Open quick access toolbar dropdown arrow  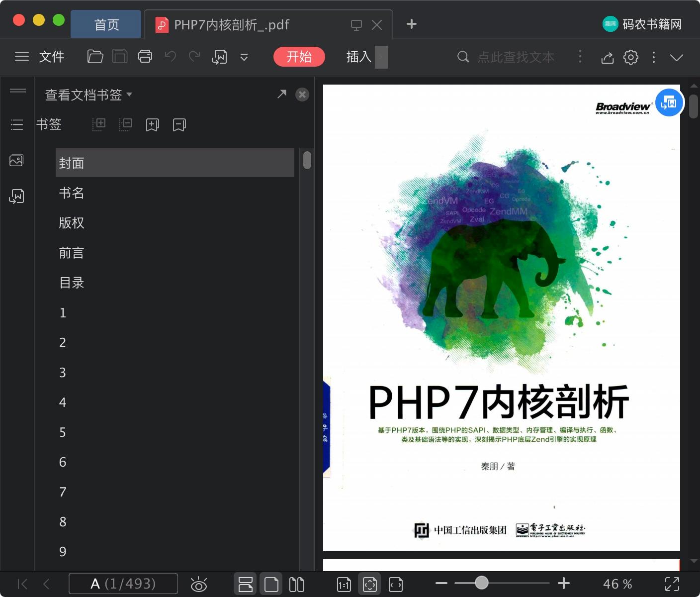[x=244, y=57]
